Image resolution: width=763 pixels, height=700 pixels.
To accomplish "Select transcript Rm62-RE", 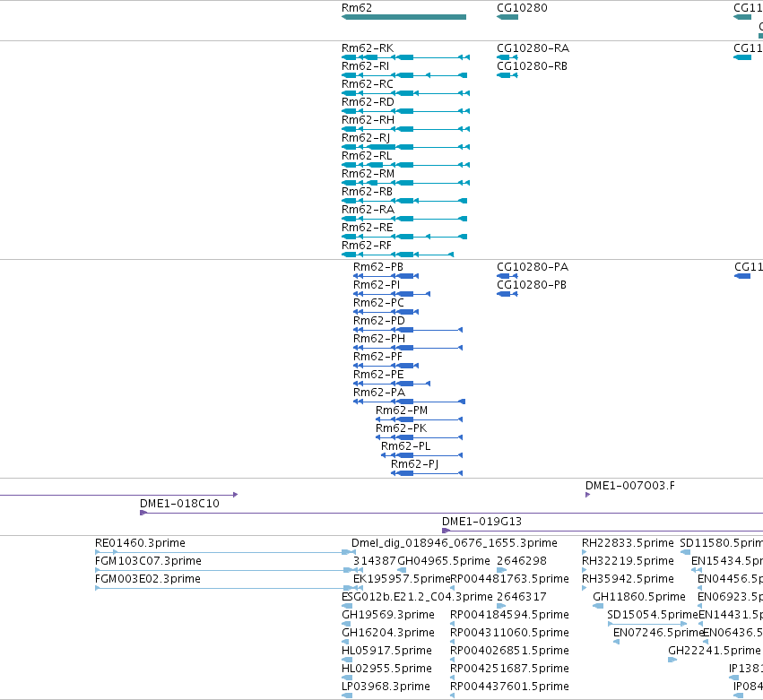I will (404, 237).
